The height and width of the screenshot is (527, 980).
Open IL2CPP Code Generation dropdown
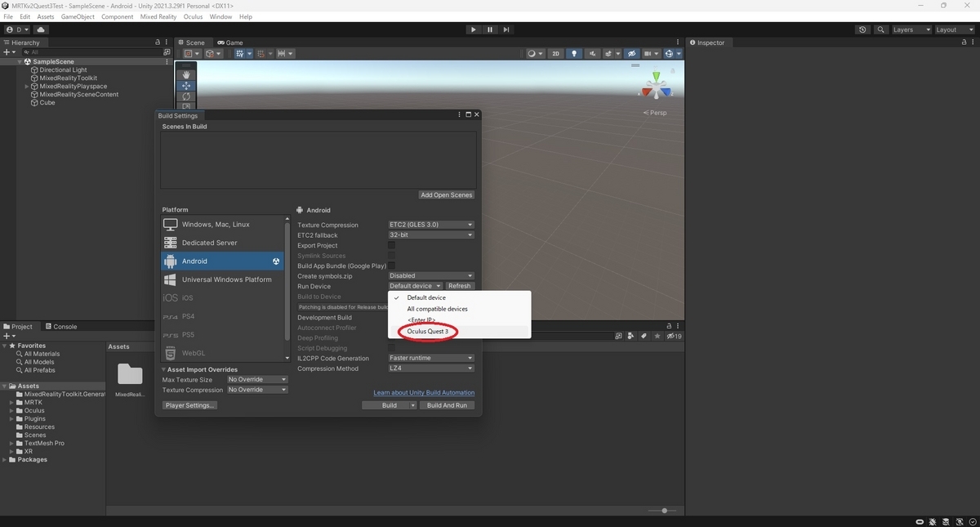431,358
